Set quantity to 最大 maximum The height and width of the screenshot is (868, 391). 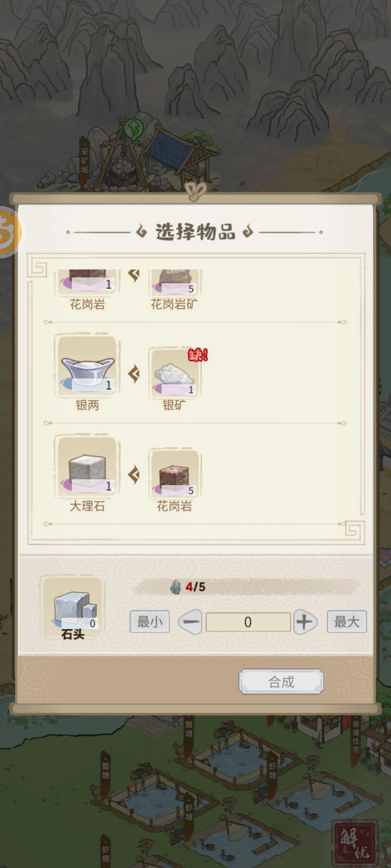click(347, 622)
